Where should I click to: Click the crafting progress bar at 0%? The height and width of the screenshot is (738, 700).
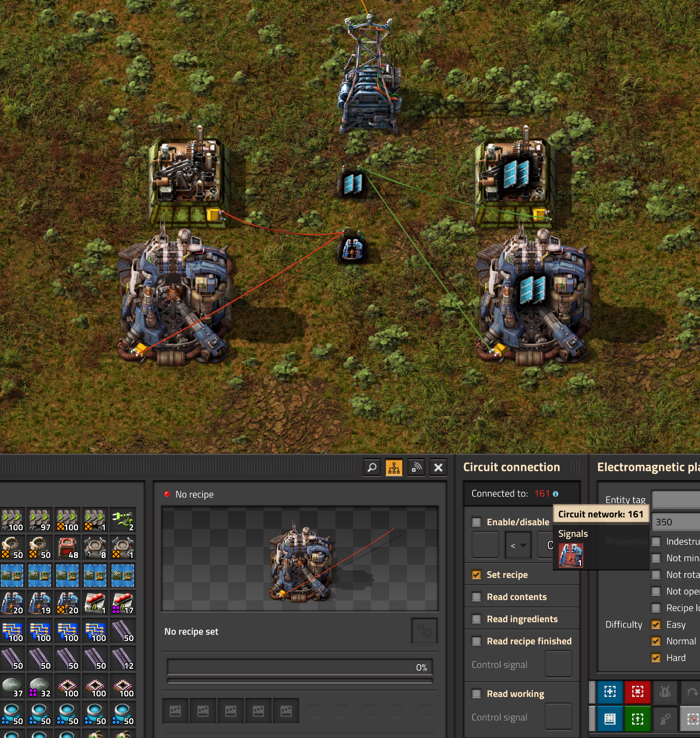300,667
